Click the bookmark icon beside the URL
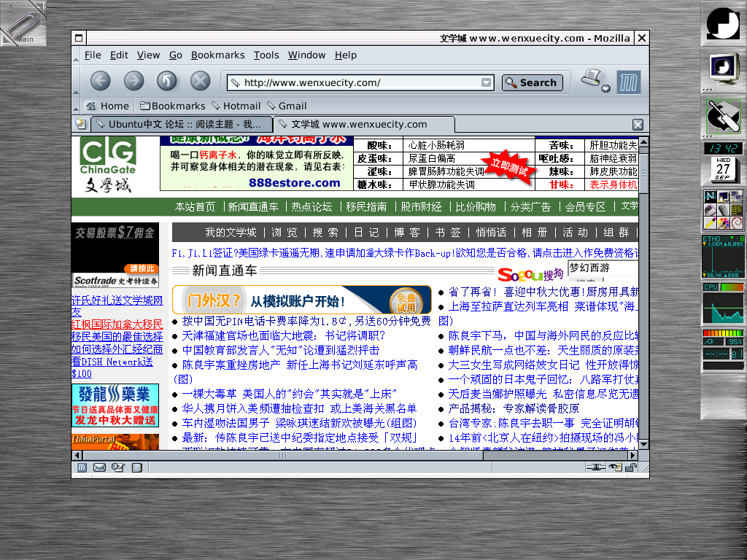This screenshot has height=560, width=747. [x=236, y=83]
